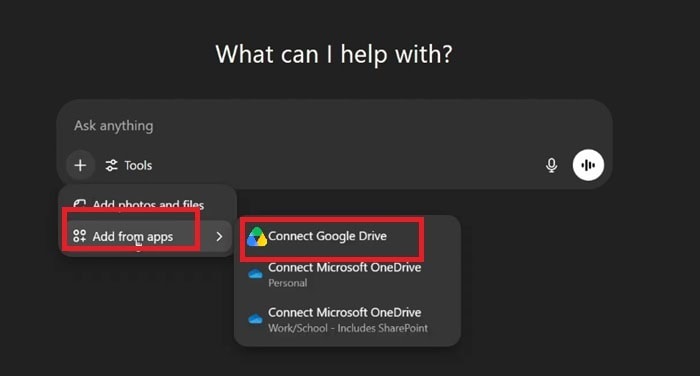700x376 pixels.
Task: Choose Connect Microsoft OneDrive Personal
Action: (347, 274)
